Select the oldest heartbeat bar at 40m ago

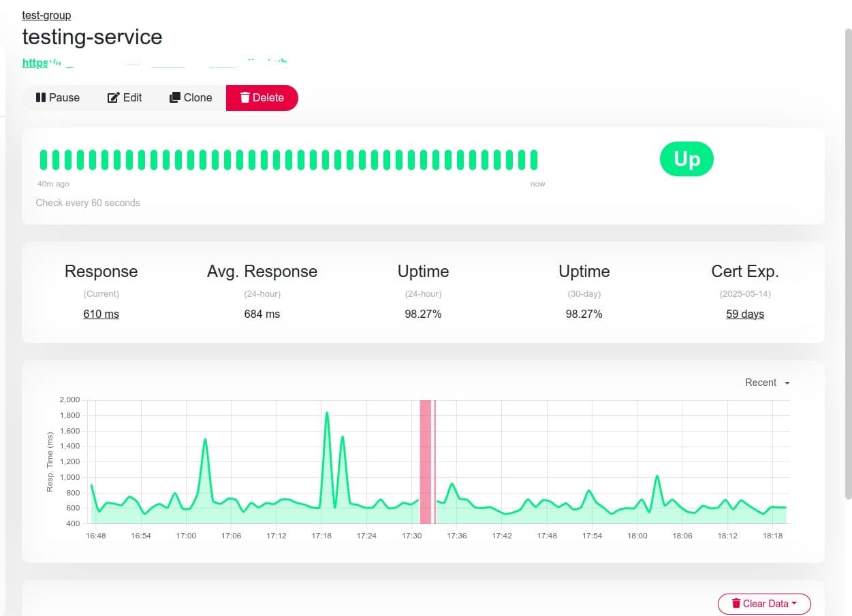coord(44,160)
